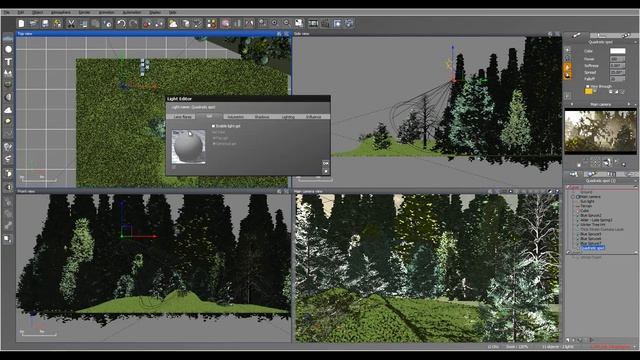Select the sphere primitive tool in left toolbar

[x=8, y=49]
